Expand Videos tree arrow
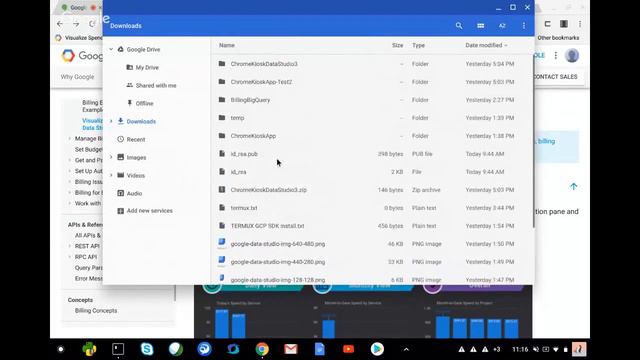The height and width of the screenshot is (360, 640). pos(111,175)
